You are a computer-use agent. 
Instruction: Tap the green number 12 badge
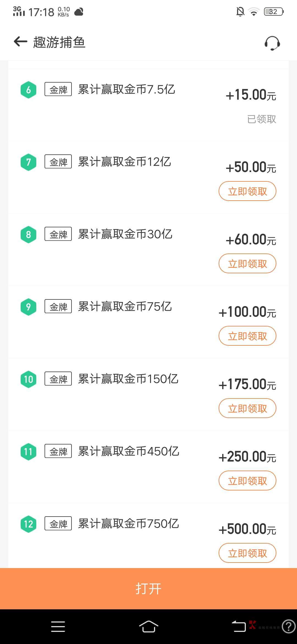(29, 524)
